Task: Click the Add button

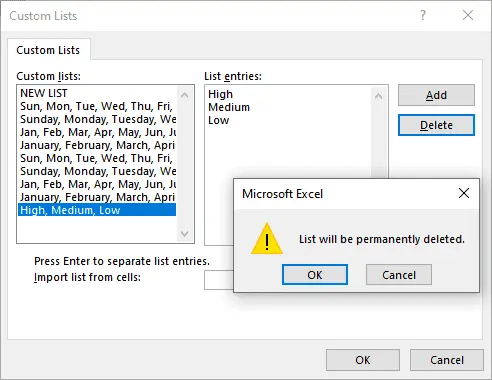Action: pos(436,95)
